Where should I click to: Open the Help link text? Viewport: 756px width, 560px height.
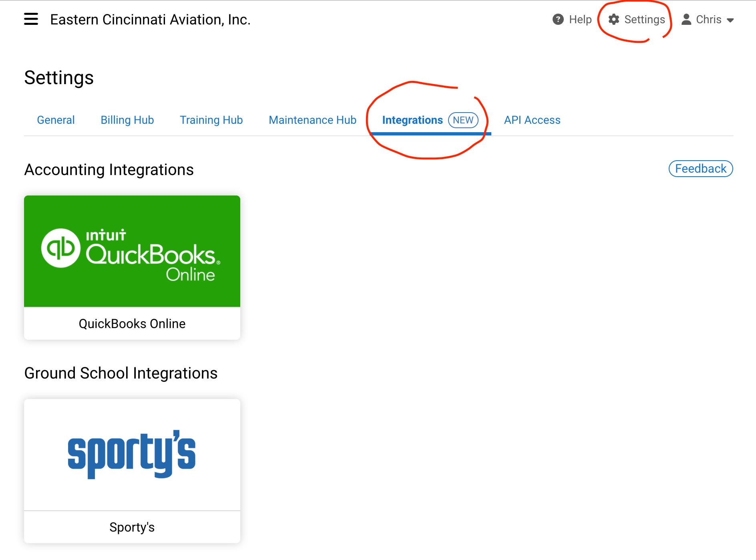click(x=580, y=19)
